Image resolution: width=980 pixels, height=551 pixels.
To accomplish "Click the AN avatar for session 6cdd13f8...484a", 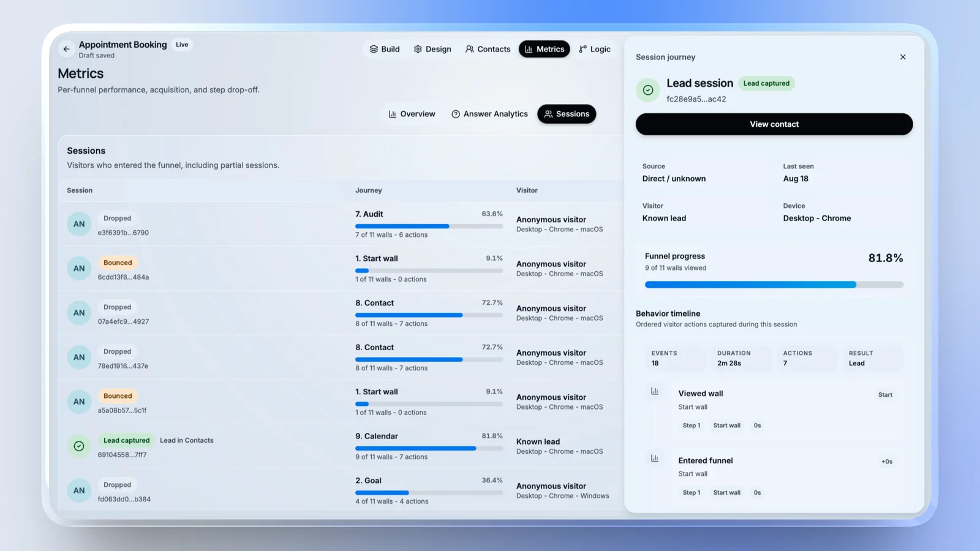I will pos(79,268).
